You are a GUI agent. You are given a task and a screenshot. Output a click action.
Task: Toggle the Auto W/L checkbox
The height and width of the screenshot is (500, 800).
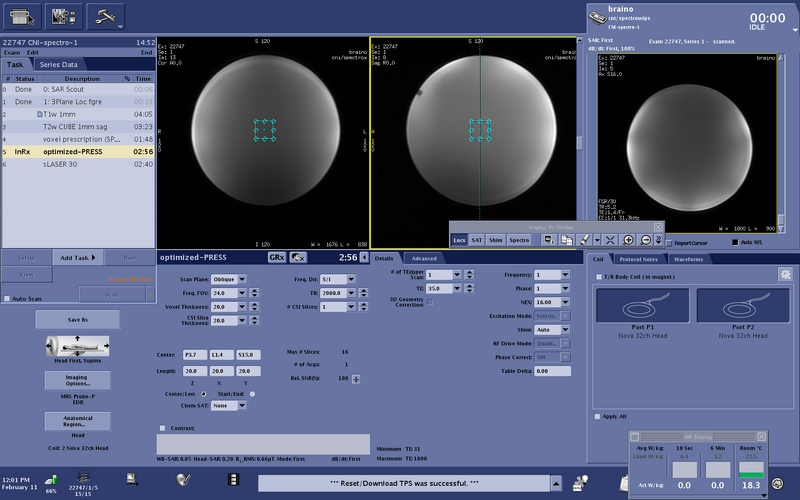click(x=735, y=242)
